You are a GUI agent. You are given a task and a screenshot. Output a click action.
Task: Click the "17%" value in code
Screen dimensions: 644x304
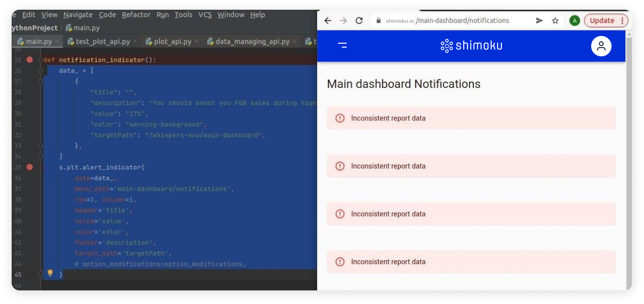(135, 114)
